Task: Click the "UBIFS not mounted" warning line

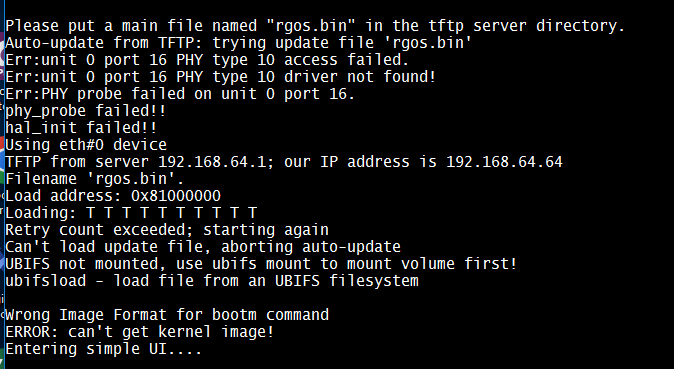Action: pos(261,264)
